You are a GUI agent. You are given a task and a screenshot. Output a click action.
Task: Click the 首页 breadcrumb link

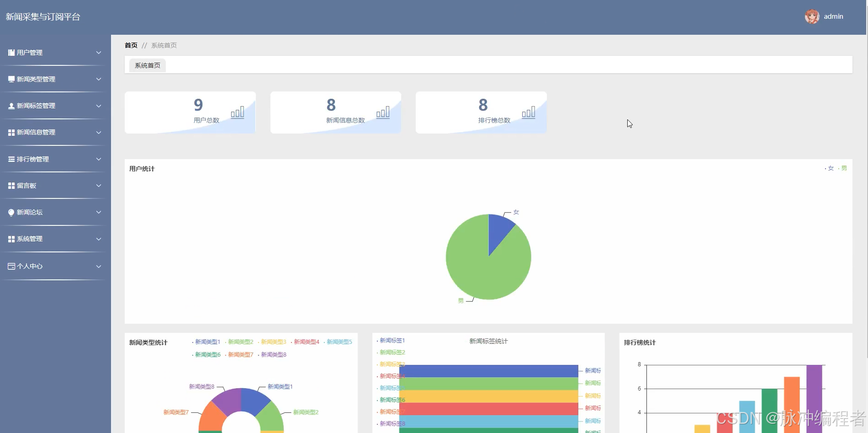click(131, 45)
